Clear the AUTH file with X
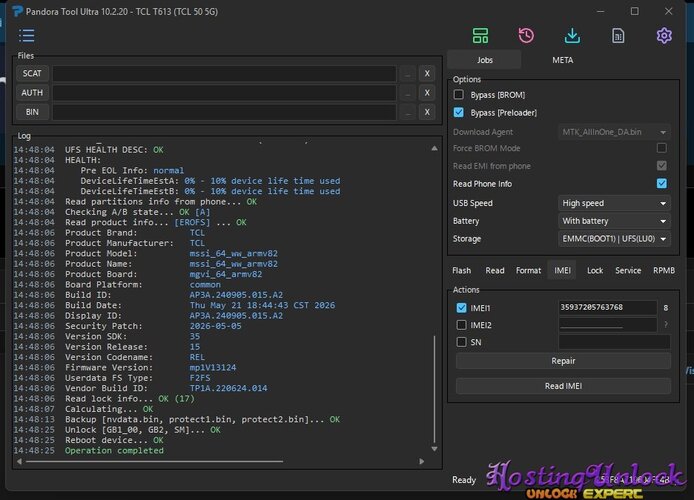 tap(427, 92)
